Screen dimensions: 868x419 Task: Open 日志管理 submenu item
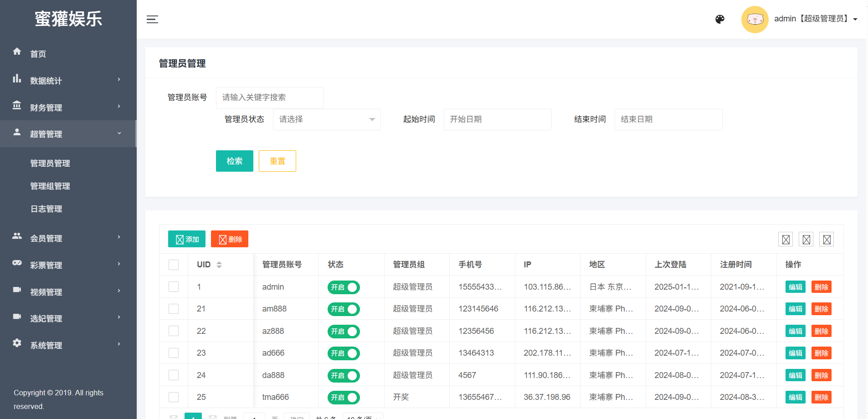(x=46, y=209)
